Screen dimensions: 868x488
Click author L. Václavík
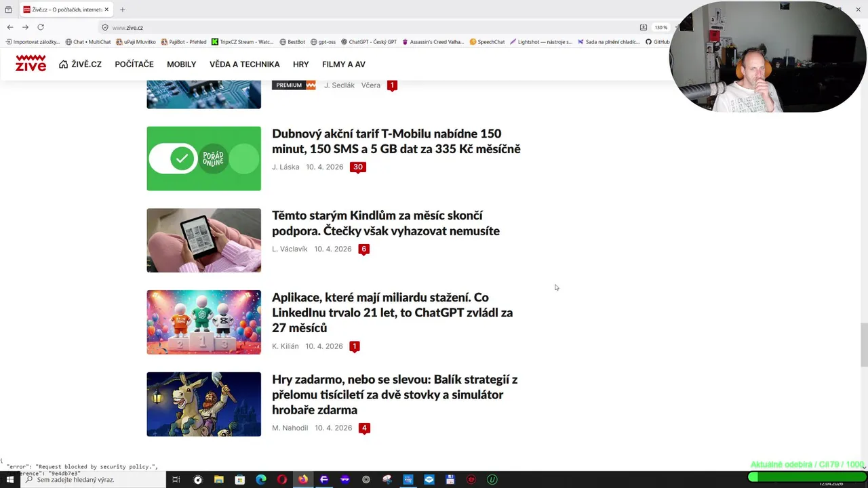(x=290, y=249)
